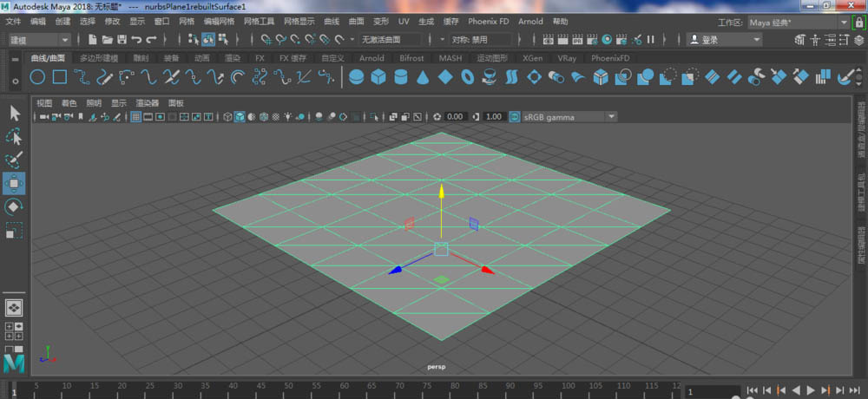Open the 建模 menu set dropdown

click(39, 39)
